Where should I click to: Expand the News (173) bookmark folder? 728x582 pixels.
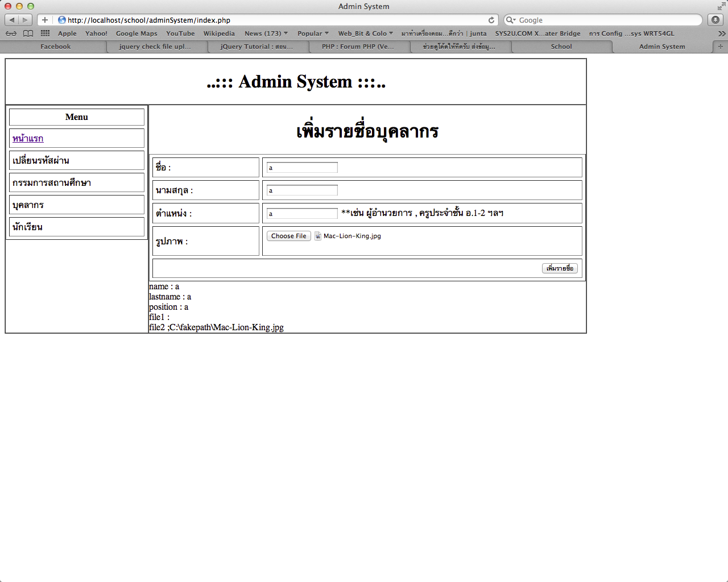(266, 34)
